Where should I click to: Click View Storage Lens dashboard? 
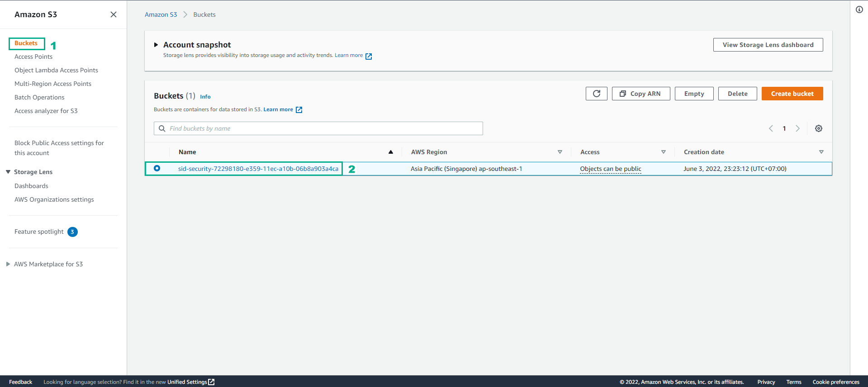(x=768, y=45)
